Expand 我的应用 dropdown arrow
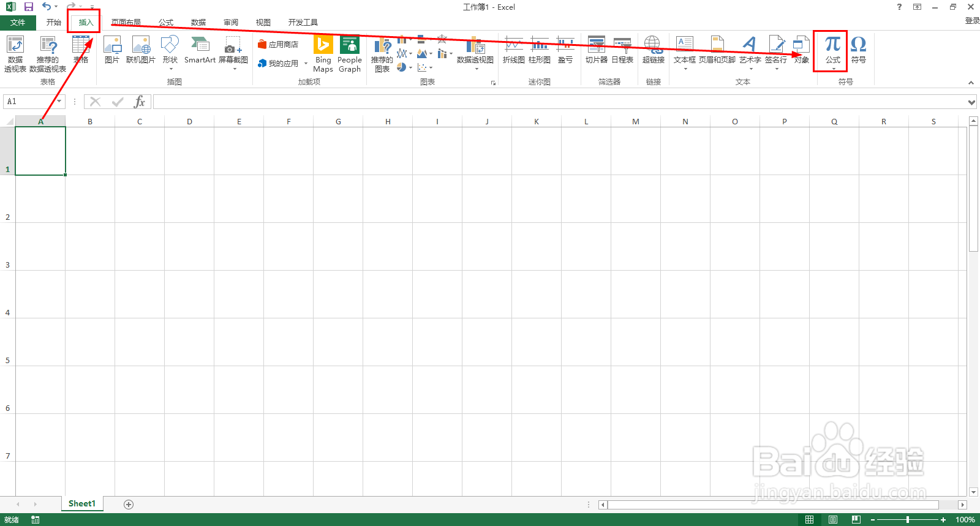Image resolution: width=980 pixels, height=526 pixels. [306, 63]
